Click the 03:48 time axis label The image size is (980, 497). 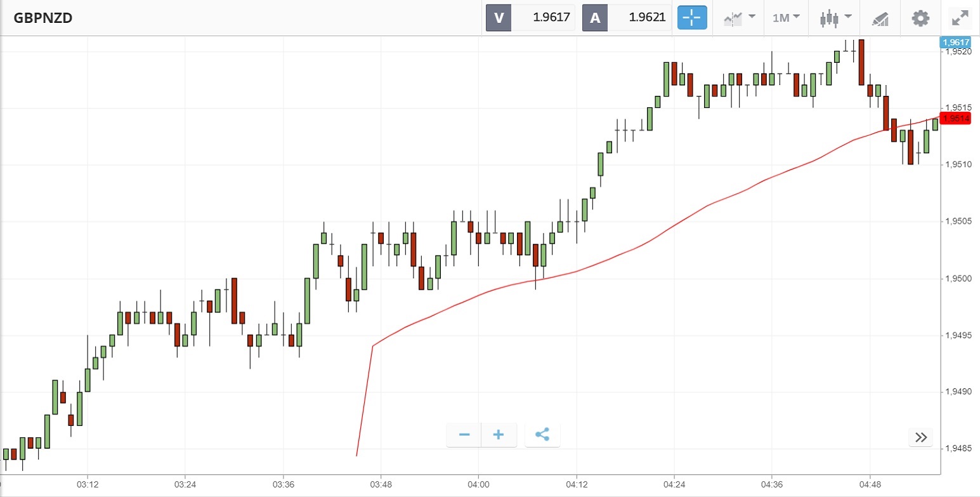381,484
